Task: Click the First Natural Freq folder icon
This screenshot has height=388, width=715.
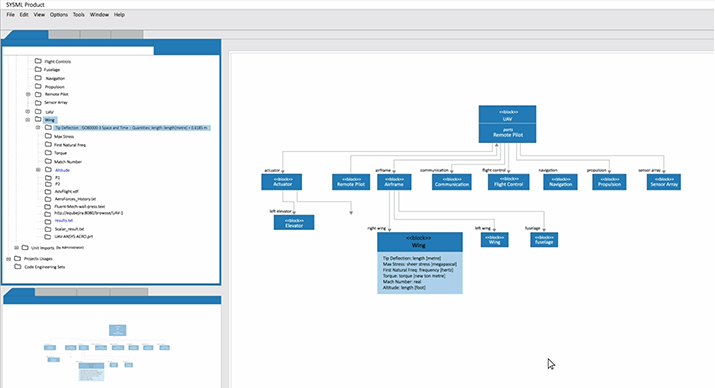Action: pos(48,145)
